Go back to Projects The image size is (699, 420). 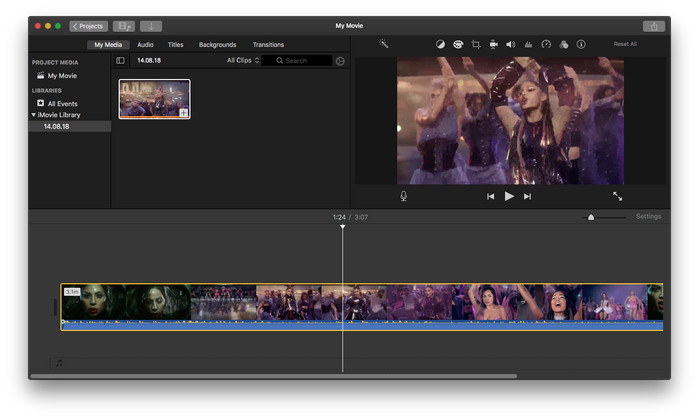pos(89,26)
